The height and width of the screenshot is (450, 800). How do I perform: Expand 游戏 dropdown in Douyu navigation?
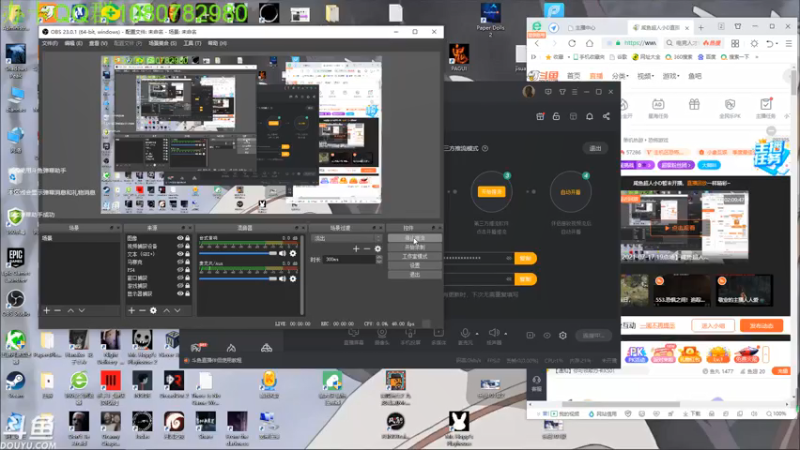tap(671, 76)
